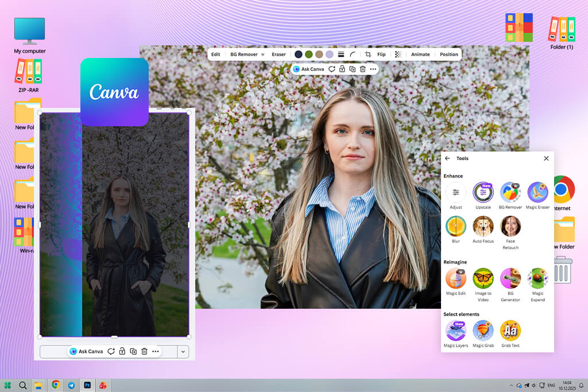The width and height of the screenshot is (588, 392).
Task: Switch the ENG input language
Action: [551, 385]
